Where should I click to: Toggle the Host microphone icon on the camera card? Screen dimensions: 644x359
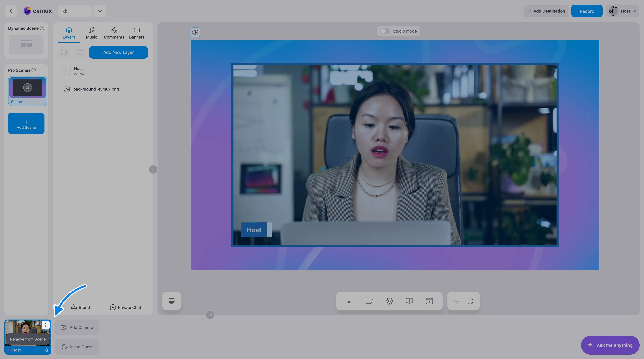coord(47,350)
